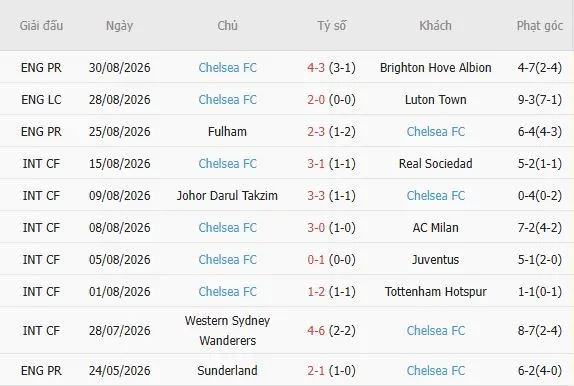Open Chelsea FC link in 30/08/2026 row
The image size is (574, 386).
pyautogui.click(x=227, y=68)
